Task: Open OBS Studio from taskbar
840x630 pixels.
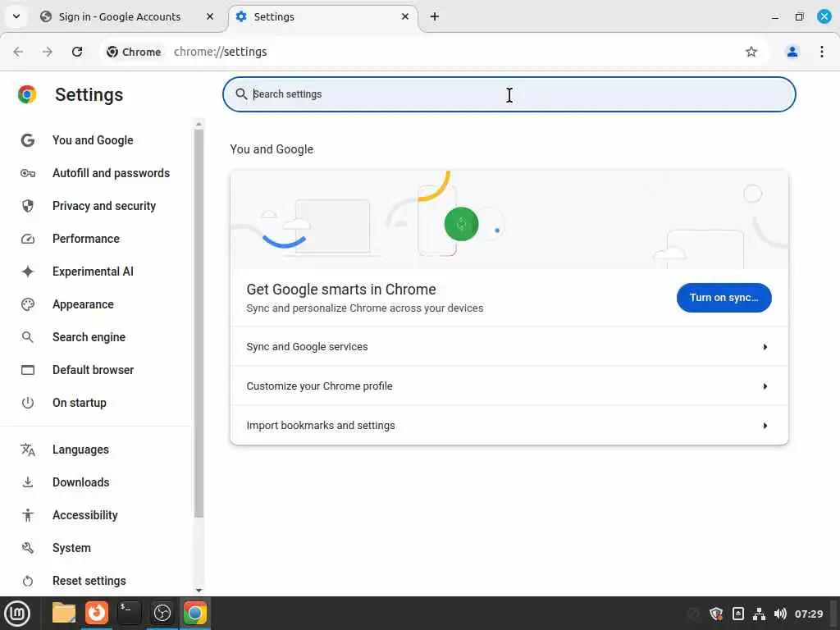Action: pyautogui.click(x=162, y=613)
